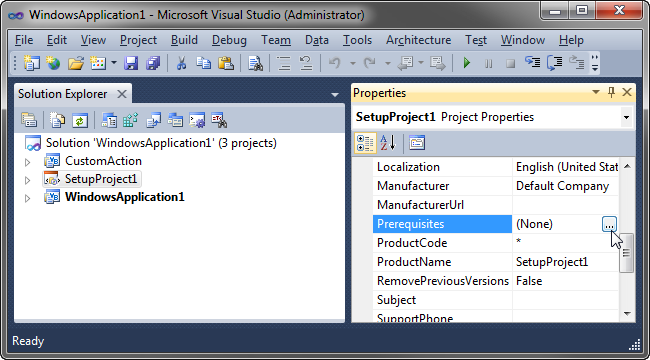The image size is (650, 360).
Task: Open the Registry Editor icon
Action: (131, 120)
